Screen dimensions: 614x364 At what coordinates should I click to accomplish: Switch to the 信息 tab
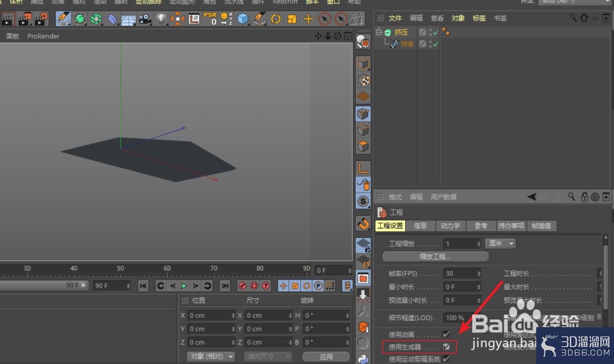pos(420,226)
